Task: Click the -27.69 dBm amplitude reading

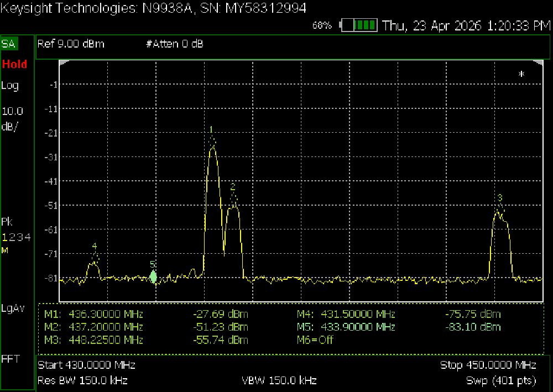Action: pos(221,314)
